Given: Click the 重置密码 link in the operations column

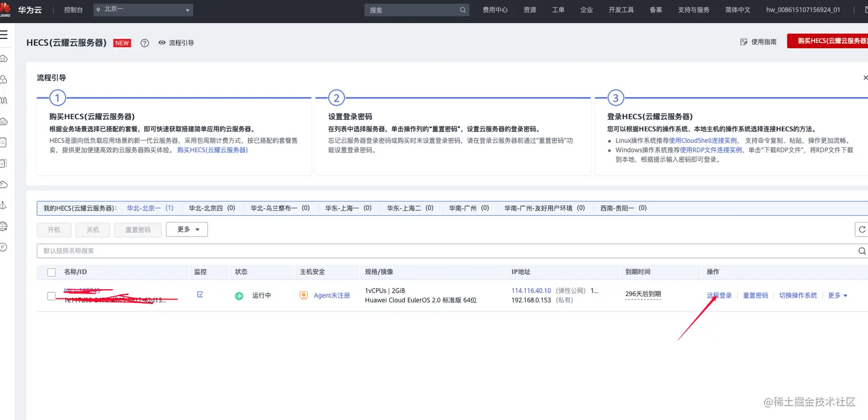Looking at the screenshot, I should point(755,295).
